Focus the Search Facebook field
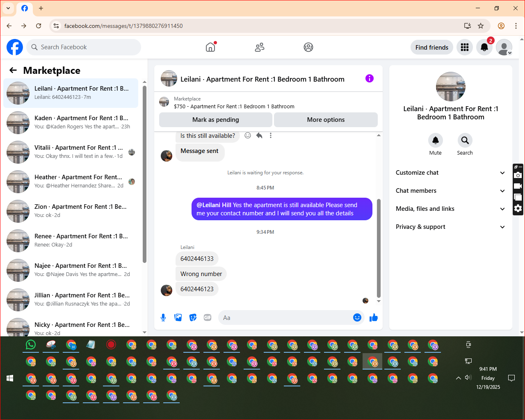This screenshot has width=525, height=420. click(84, 47)
